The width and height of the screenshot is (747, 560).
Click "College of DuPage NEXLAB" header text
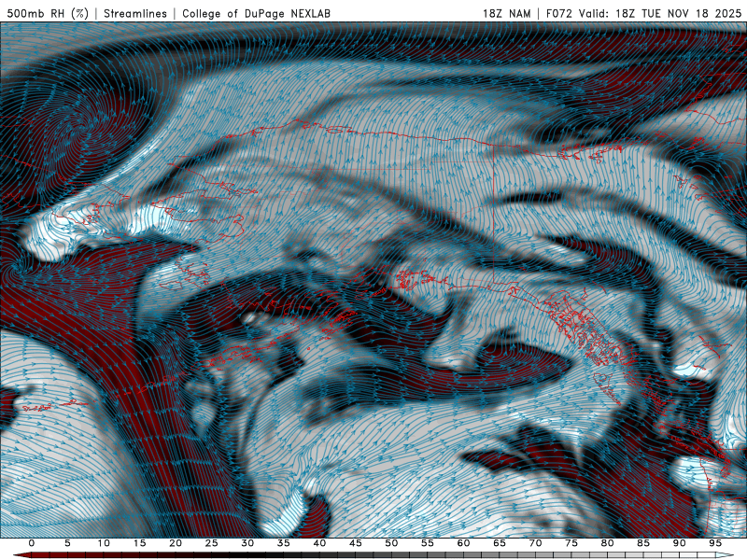tap(256, 13)
